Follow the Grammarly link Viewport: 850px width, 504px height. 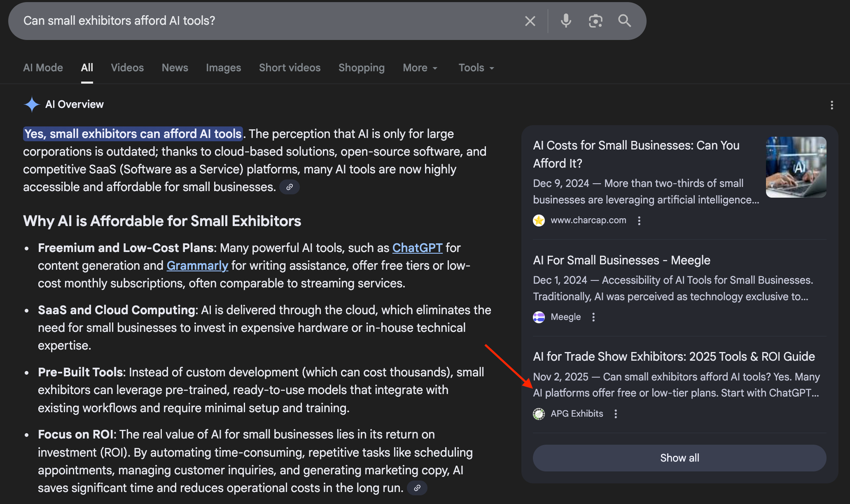pyautogui.click(x=197, y=266)
